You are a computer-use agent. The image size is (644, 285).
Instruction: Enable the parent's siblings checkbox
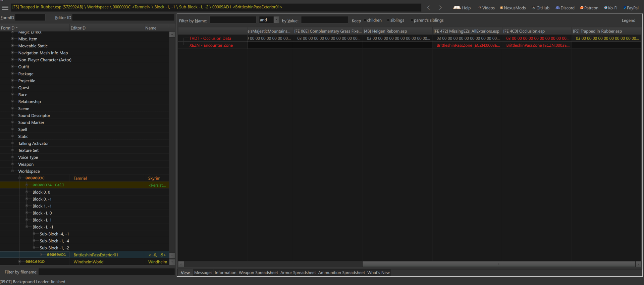click(x=412, y=20)
